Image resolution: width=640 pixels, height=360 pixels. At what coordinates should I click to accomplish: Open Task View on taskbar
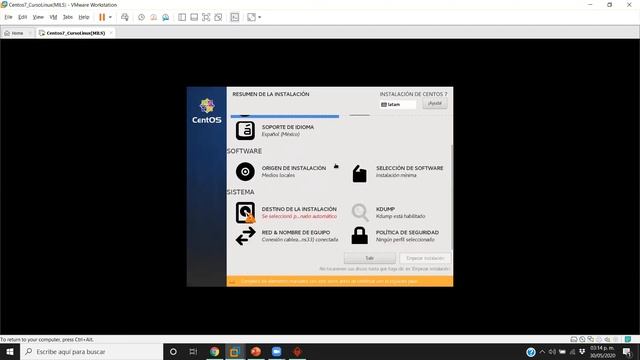(x=193, y=351)
